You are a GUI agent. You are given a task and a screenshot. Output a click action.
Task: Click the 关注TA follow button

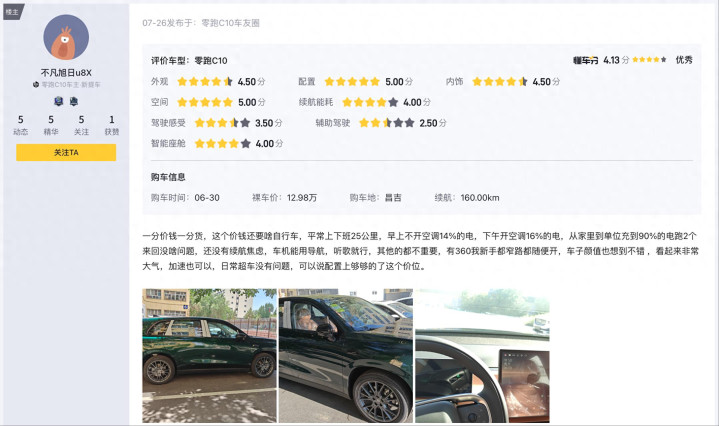coord(66,152)
